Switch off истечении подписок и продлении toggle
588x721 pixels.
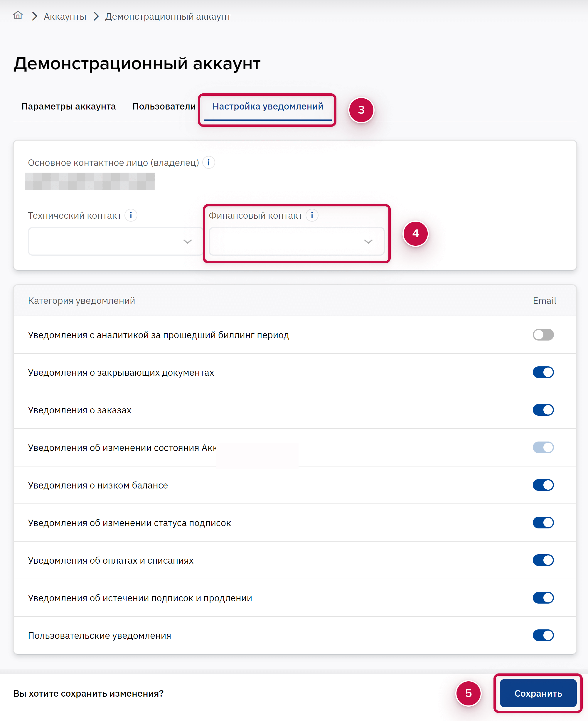click(x=543, y=598)
